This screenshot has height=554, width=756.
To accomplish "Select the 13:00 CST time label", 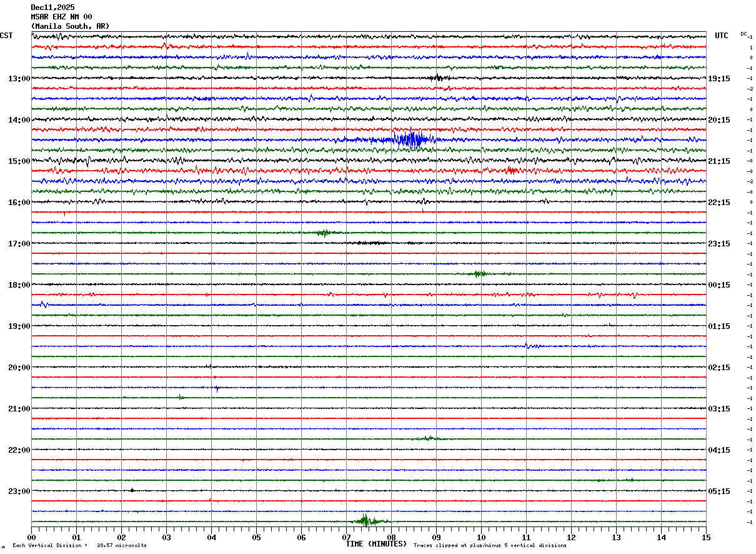I will point(19,79).
